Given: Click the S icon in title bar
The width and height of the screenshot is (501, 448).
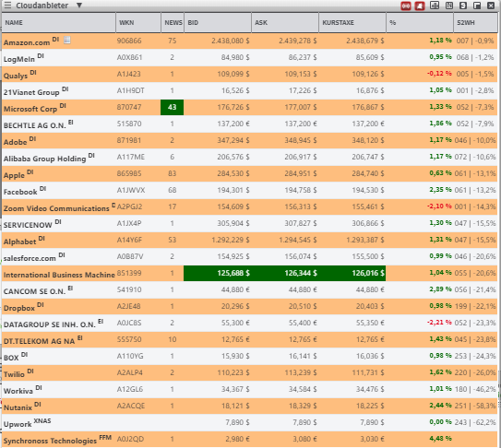Looking at the screenshot, I should tap(463, 6).
